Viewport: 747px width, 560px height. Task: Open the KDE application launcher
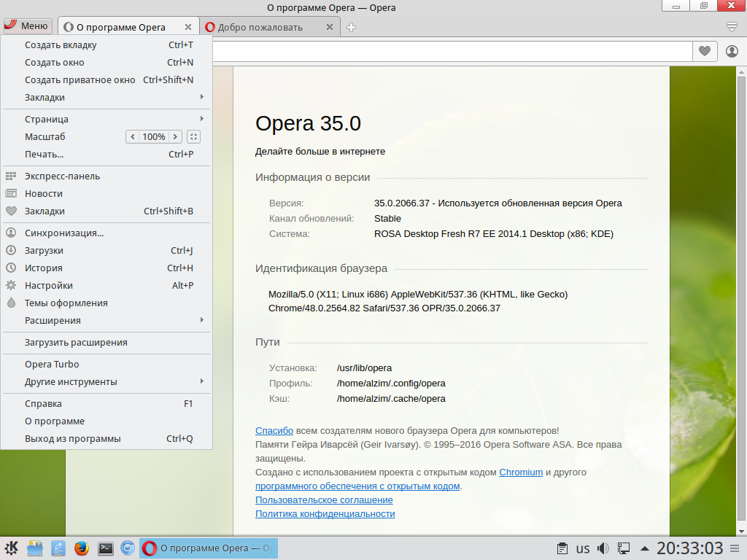[x=12, y=548]
